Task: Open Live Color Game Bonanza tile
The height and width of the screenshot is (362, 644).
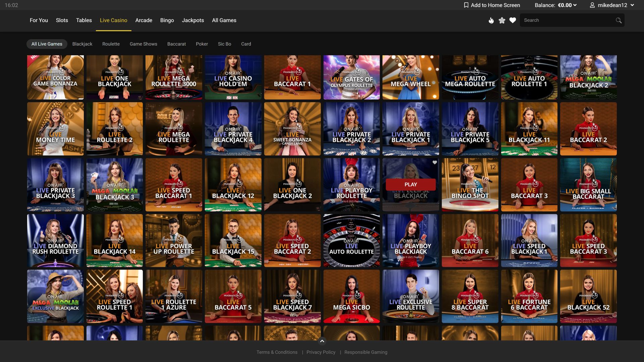Action: (x=55, y=77)
